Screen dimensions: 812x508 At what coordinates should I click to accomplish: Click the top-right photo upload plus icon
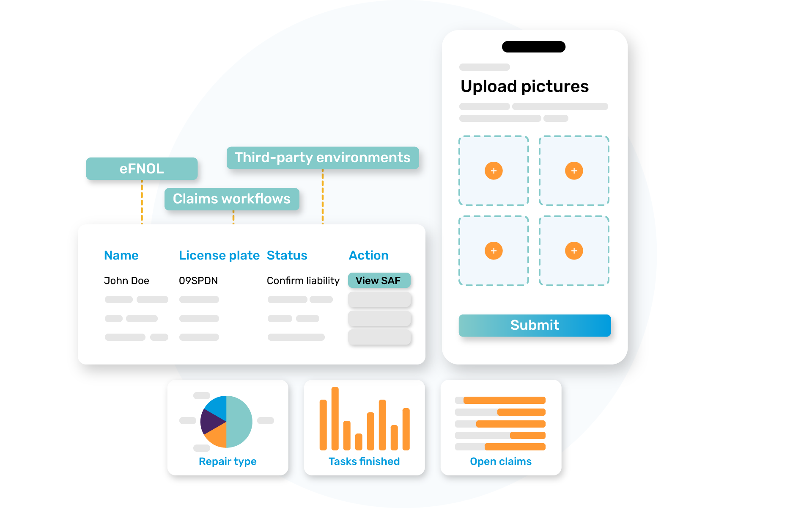pos(574,171)
